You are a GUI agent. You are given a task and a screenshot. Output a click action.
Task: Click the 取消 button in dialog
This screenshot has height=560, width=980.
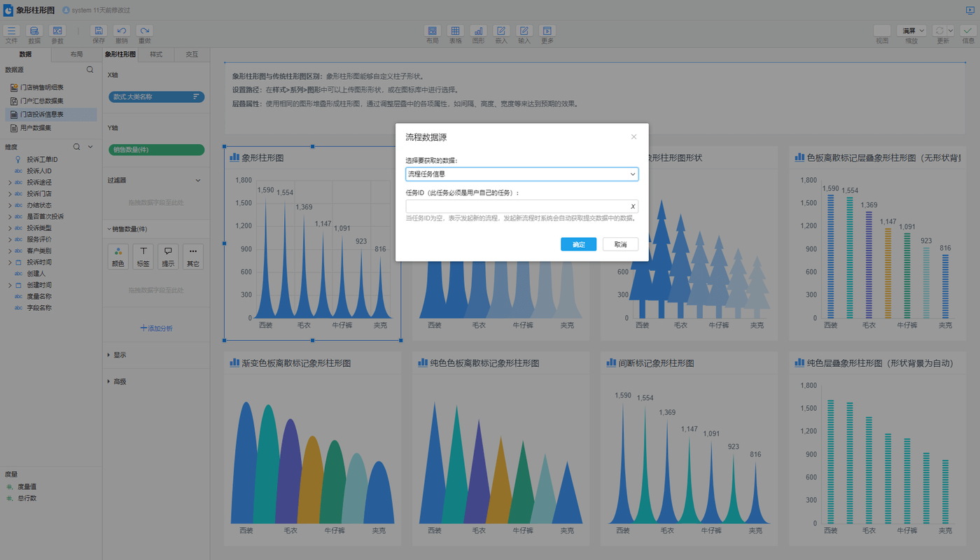(620, 244)
